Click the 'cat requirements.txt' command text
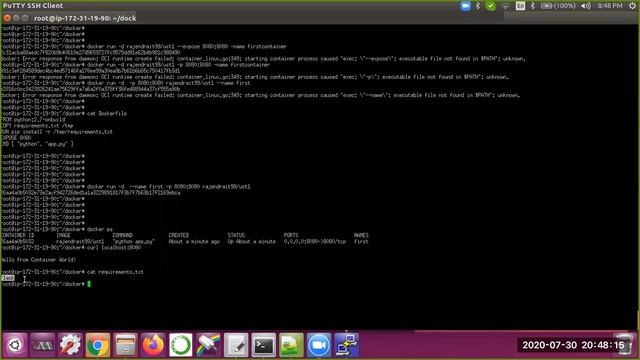 click(x=115, y=272)
